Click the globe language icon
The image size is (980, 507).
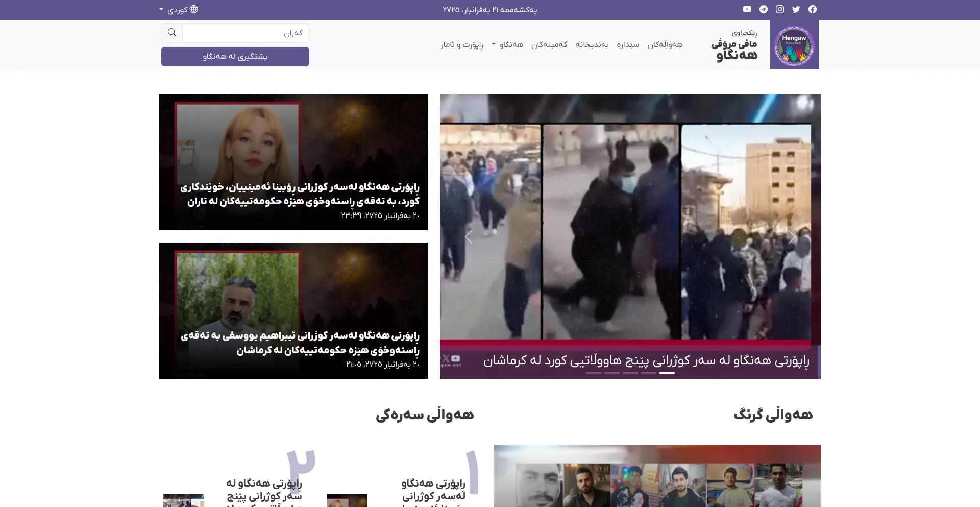(x=194, y=9)
